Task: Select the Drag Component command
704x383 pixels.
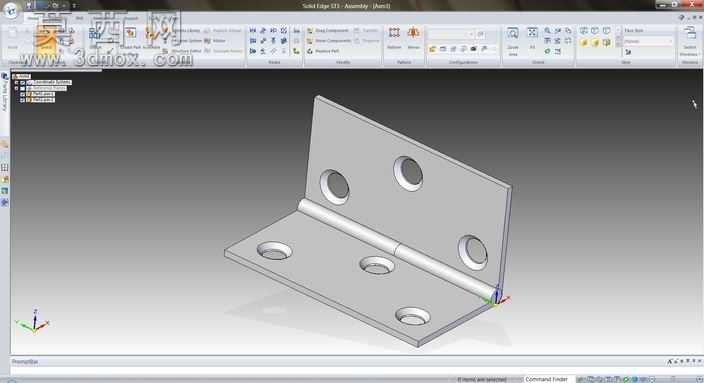Action: pos(328,31)
